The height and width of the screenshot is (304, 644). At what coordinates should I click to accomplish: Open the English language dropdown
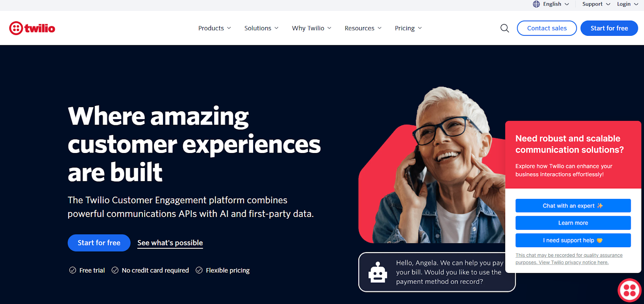tap(551, 4)
